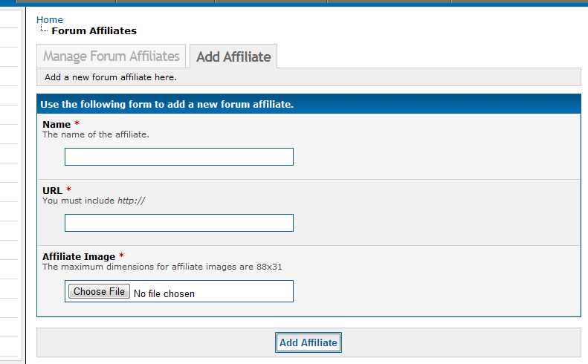The image size is (588, 364).
Task: Click the red asterisk beside Affiliate Image
Action: coord(121,256)
